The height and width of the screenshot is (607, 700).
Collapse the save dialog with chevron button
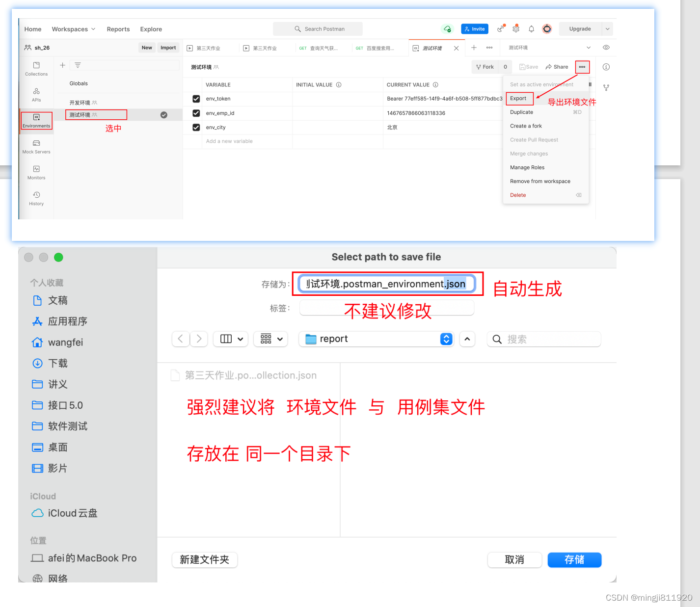click(x=467, y=339)
